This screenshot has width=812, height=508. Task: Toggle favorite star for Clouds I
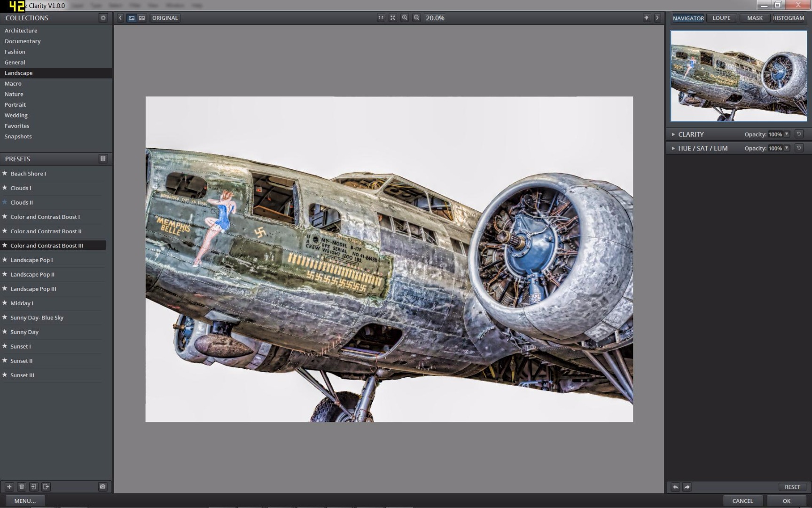click(x=5, y=188)
